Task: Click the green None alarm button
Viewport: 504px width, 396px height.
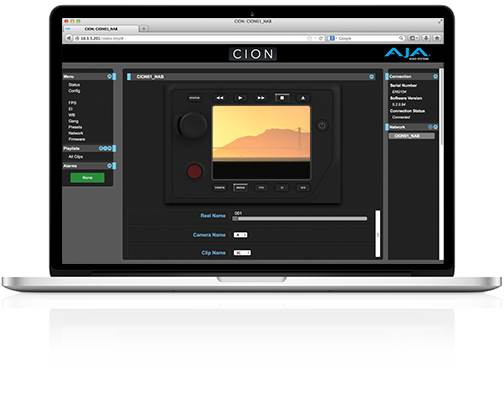Action: point(87,178)
